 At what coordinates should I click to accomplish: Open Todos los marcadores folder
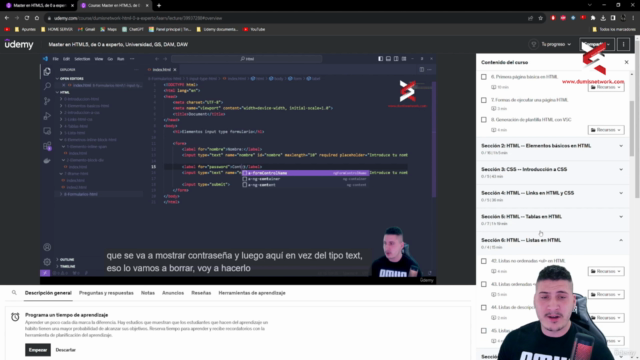pyautogui.click(x=614, y=29)
